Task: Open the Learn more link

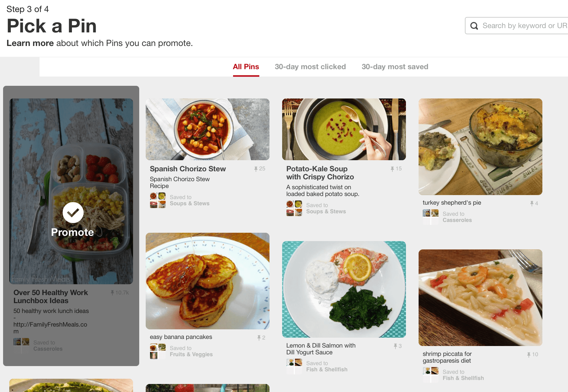Action: (x=30, y=43)
